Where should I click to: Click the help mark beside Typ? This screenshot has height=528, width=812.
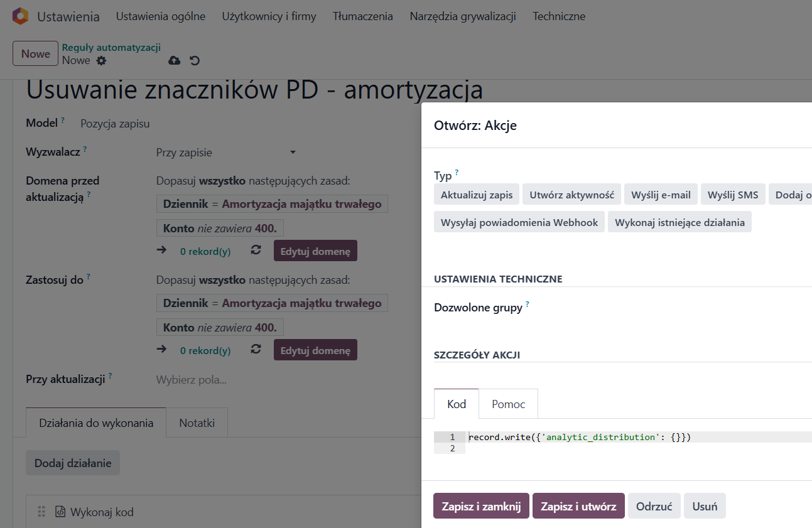click(x=457, y=172)
